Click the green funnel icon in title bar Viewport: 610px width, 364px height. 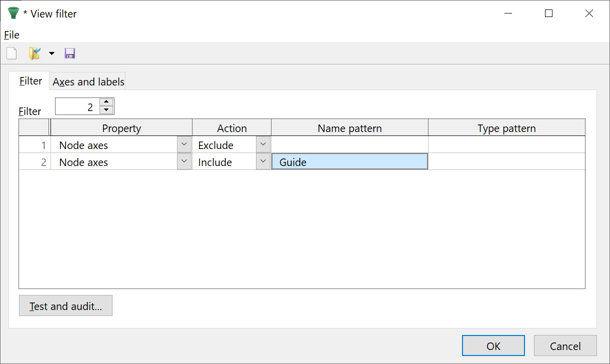[13, 13]
